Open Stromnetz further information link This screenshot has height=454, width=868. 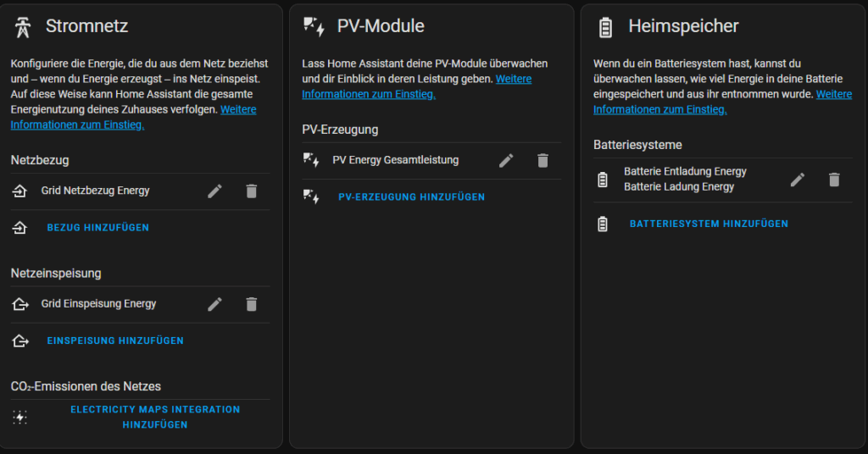pos(133,117)
